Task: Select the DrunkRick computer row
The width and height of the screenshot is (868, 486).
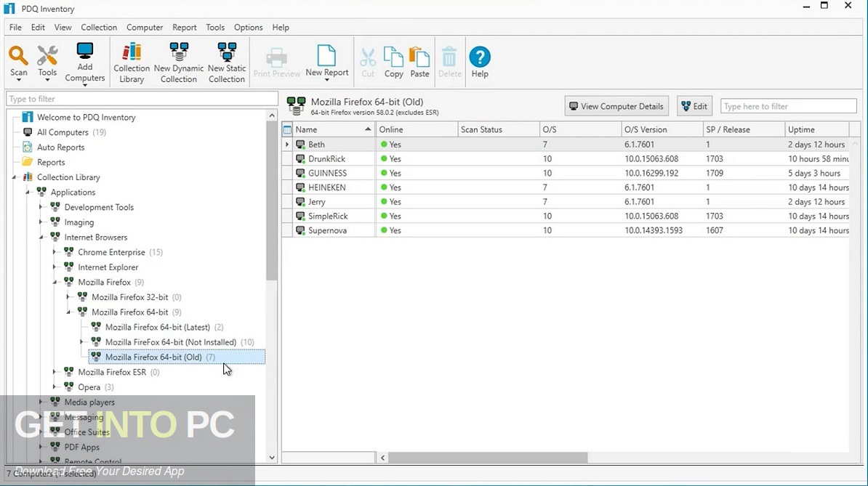Action: [565, 158]
